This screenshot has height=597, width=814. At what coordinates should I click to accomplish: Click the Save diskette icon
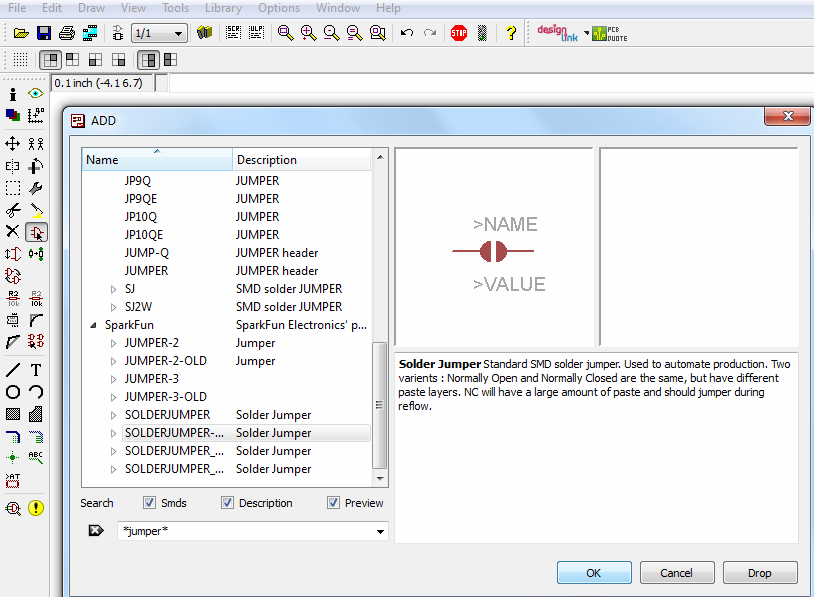tap(43, 33)
